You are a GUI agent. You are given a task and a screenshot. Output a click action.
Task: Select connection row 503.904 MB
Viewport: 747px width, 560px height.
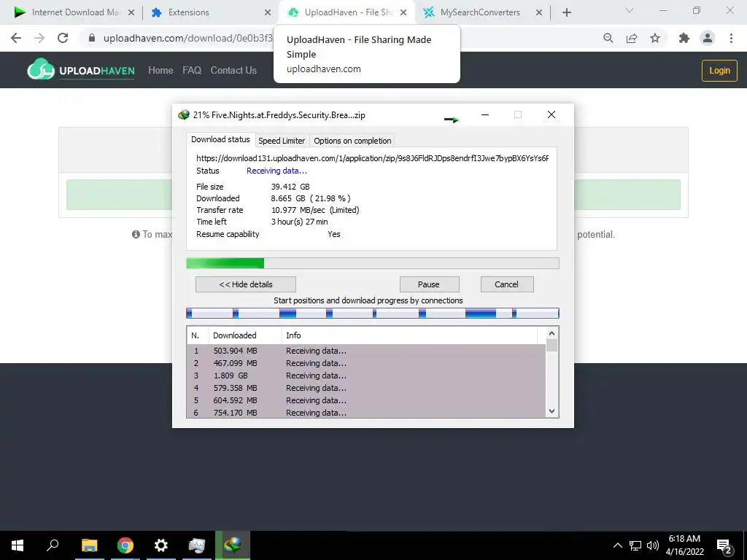pyautogui.click(x=366, y=351)
